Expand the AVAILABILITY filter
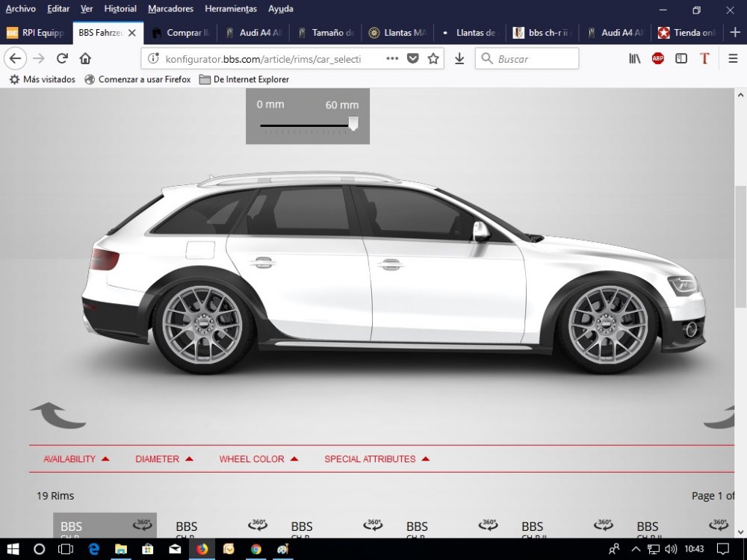This screenshot has height=560, width=747. click(76, 459)
